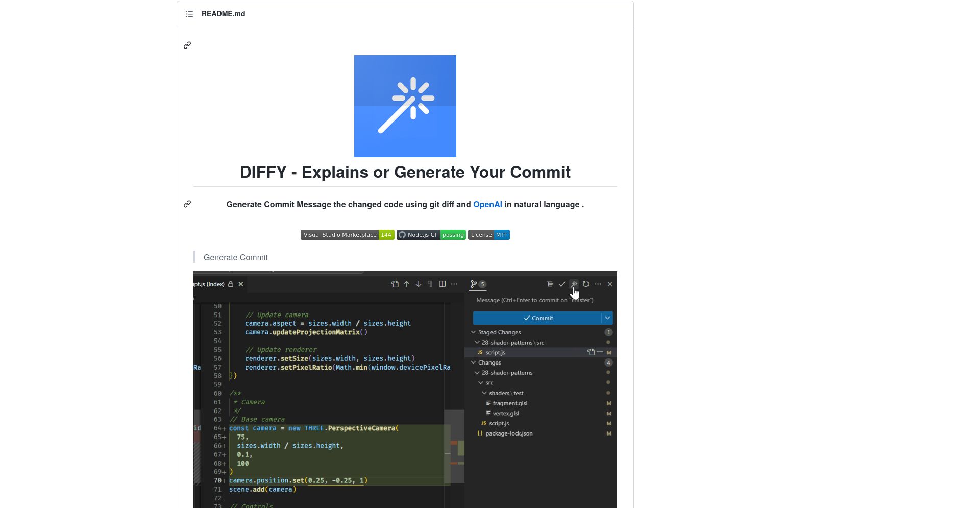Viewport: 980px width, 508px height.
Task: Click the Staged Changes count badge 1
Action: point(608,332)
